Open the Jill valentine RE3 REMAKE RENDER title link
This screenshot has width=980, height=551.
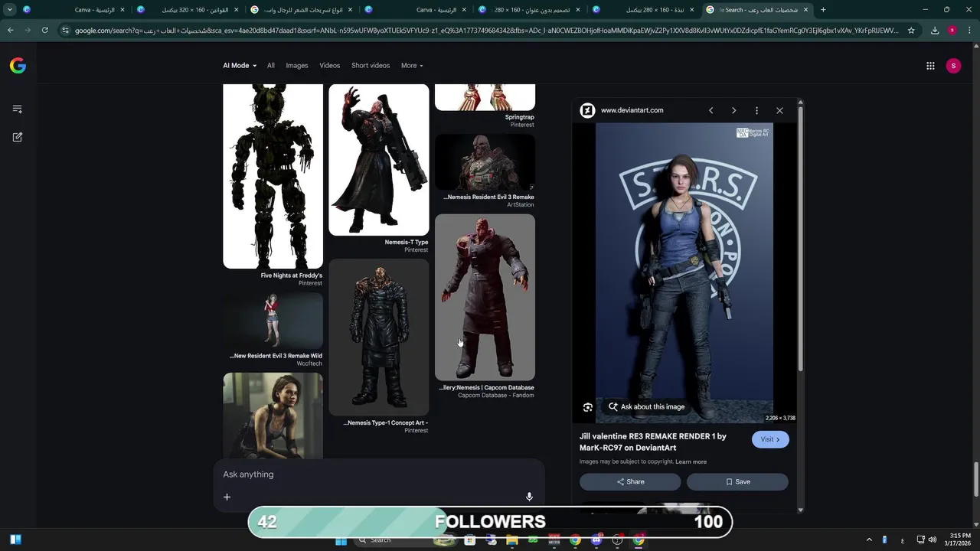(653, 442)
